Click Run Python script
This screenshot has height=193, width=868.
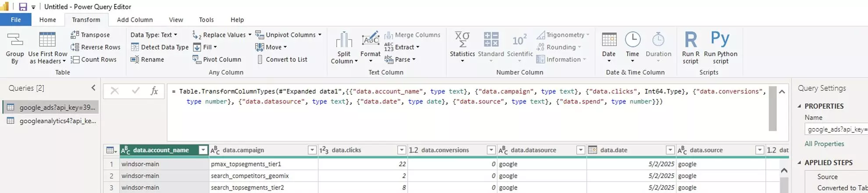point(720,47)
